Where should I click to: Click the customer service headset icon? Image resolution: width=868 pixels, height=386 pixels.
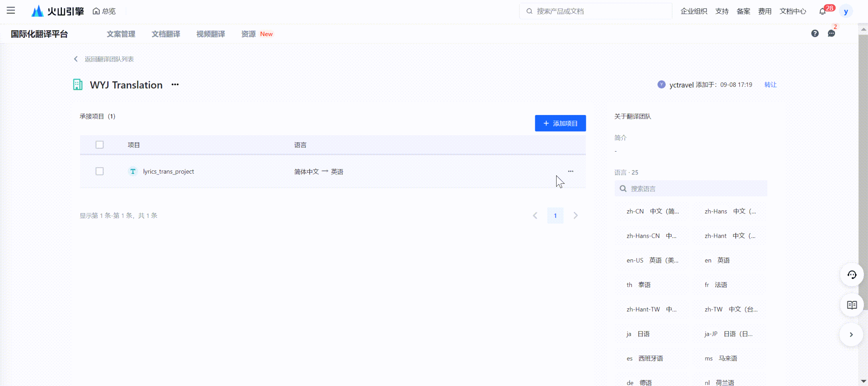point(852,275)
